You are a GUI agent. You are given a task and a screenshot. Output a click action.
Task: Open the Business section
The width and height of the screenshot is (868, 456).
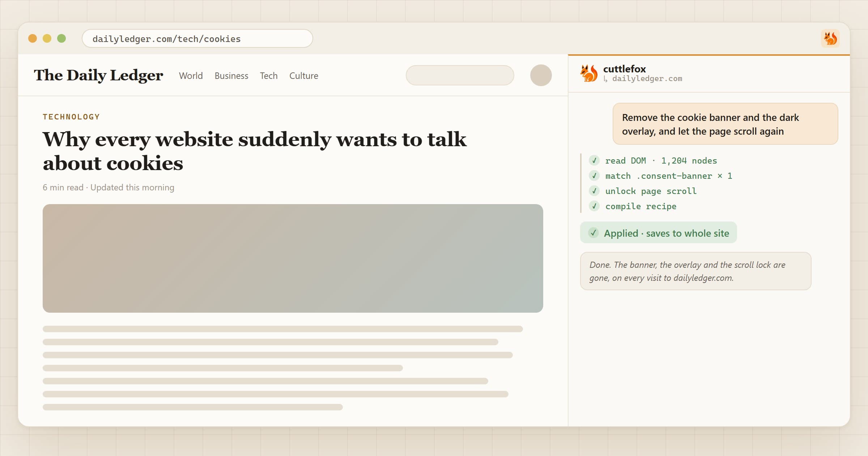pos(231,76)
